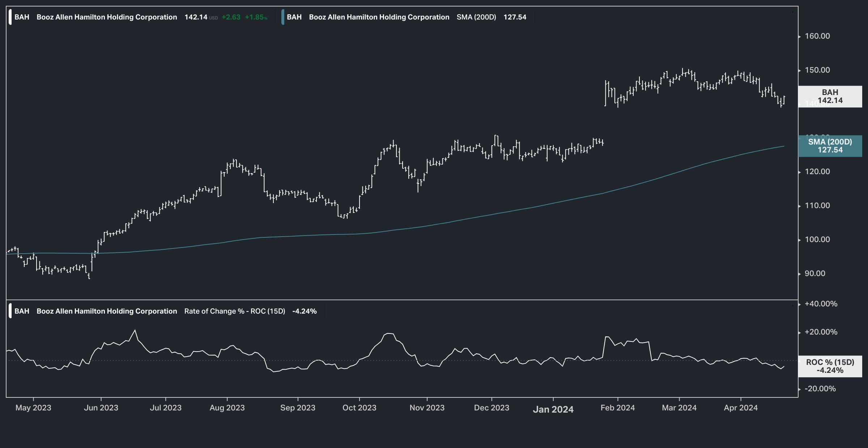Click the 142.14 last price value

pyautogui.click(x=196, y=17)
